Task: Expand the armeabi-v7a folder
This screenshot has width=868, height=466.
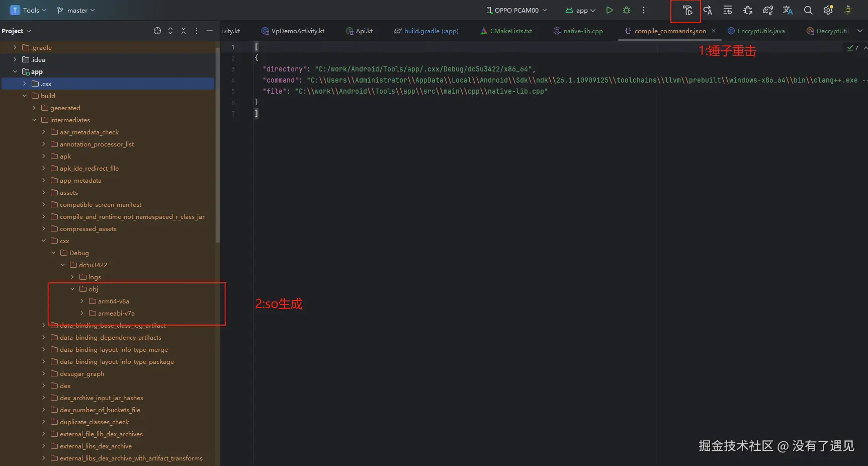Action: tap(81, 313)
